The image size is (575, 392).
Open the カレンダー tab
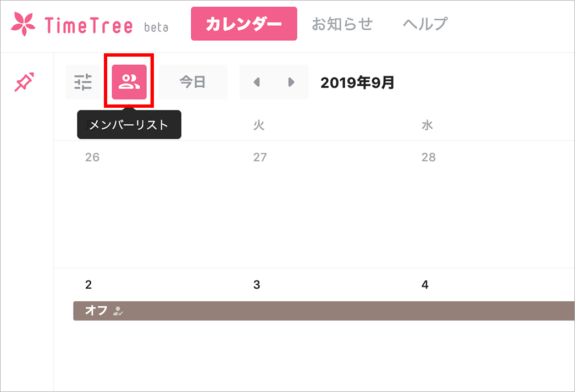[244, 24]
